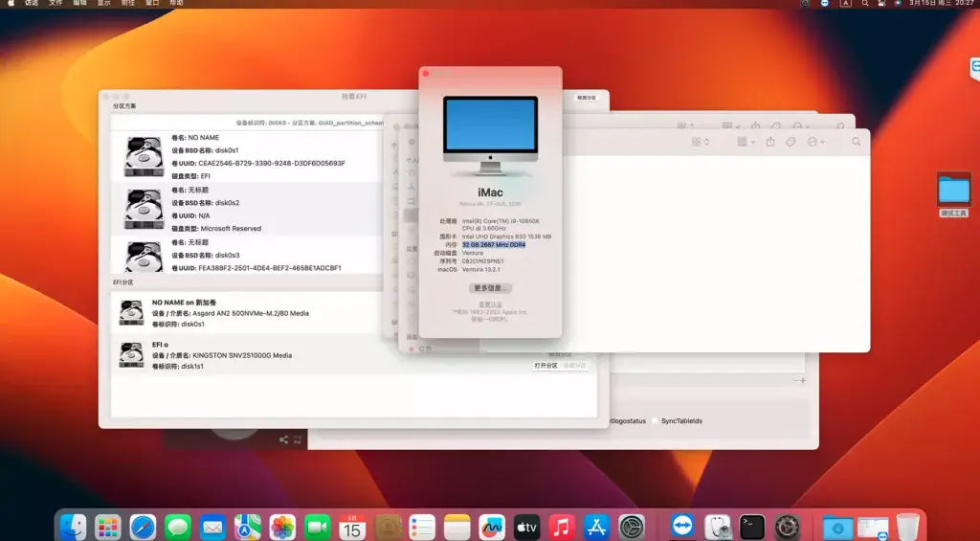Select the Microsoft Reserved disk0s2 partition
The width and height of the screenshot is (980, 541).
(x=248, y=209)
